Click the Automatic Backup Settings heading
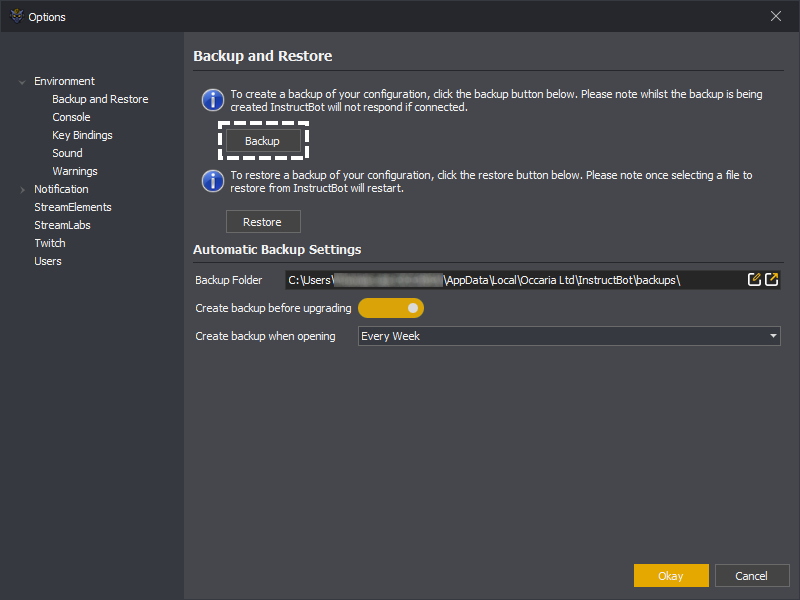 pos(277,249)
